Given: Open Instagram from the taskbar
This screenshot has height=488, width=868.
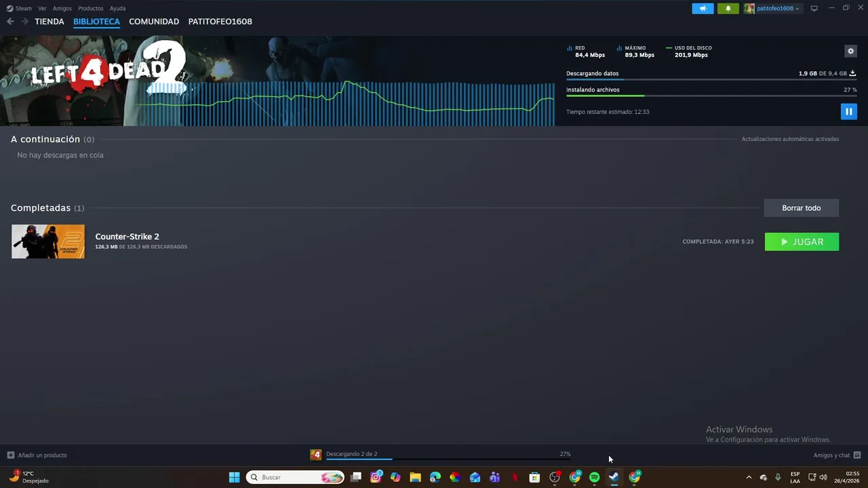Looking at the screenshot, I should click(x=376, y=477).
